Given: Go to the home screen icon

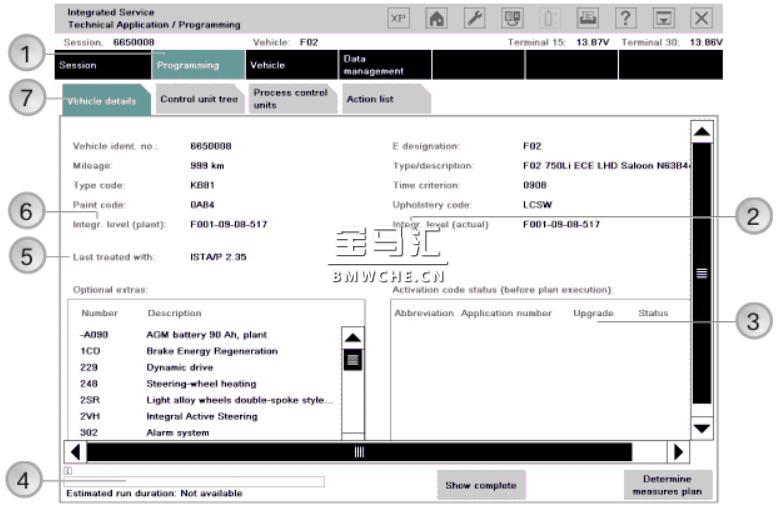Looking at the screenshot, I should [437, 18].
